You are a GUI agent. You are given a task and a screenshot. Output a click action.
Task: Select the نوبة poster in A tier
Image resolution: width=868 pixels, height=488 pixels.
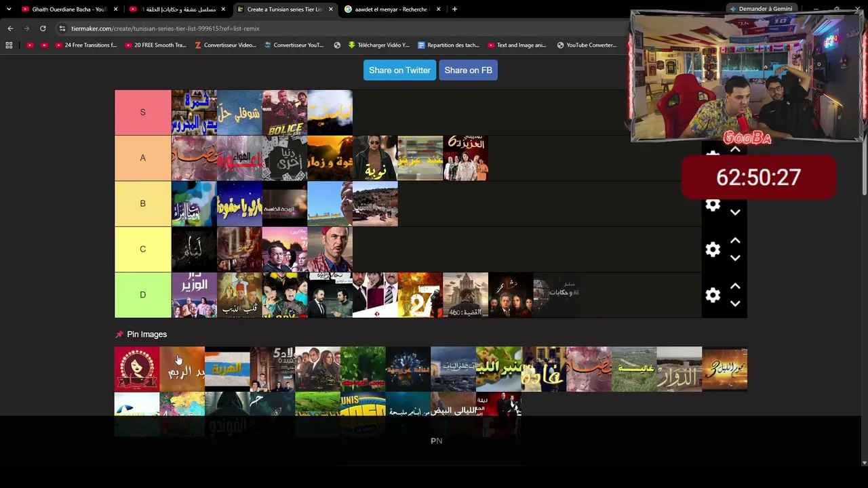pyautogui.click(x=375, y=158)
